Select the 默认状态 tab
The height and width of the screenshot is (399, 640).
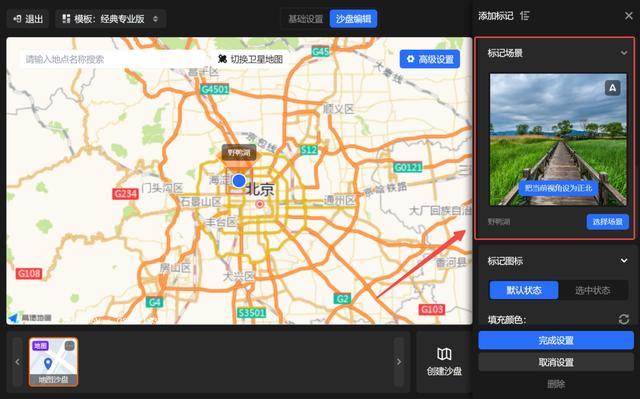click(524, 290)
